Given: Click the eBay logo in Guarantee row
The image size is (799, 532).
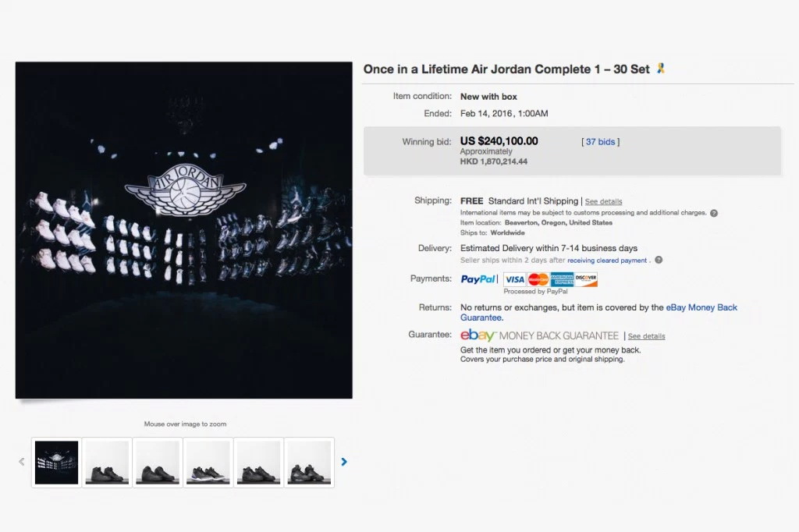Looking at the screenshot, I should pos(478,335).
